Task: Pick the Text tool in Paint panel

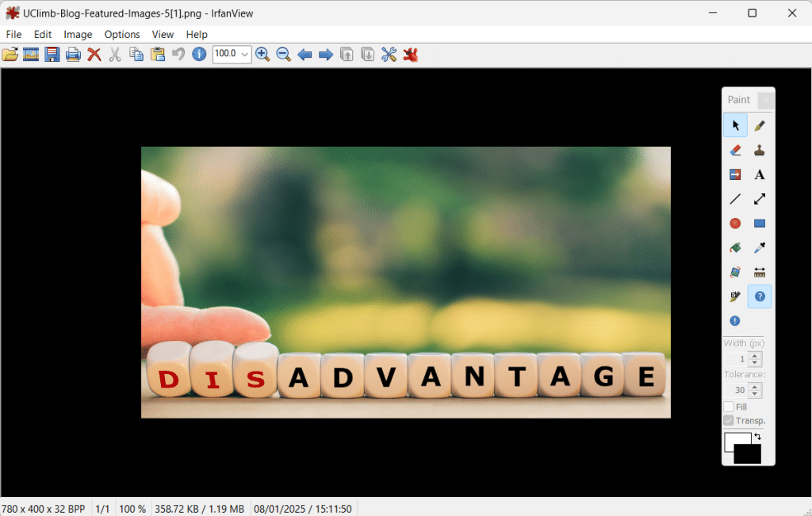Action: coord(759,174)
